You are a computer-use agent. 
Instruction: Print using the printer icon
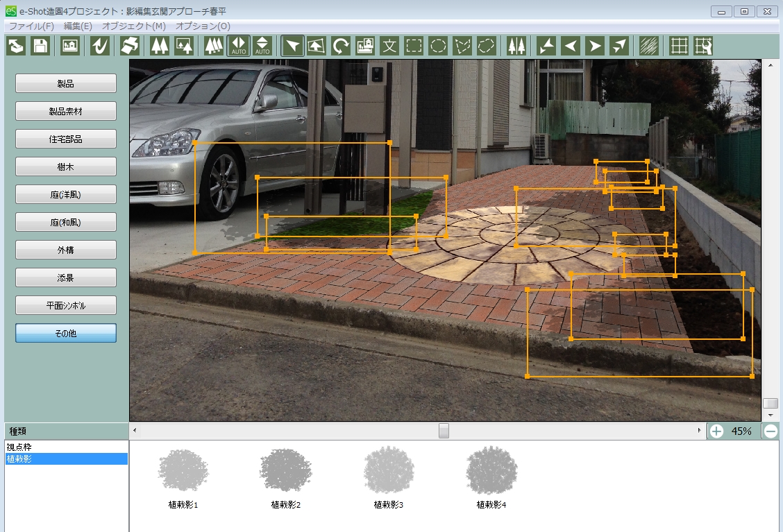130,46
